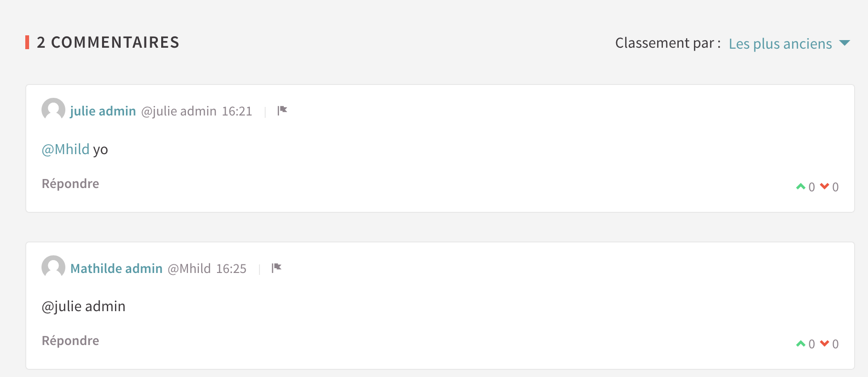Reply to julie admin's comment via Répondre
This screenshot has width=868, height=377.
(71, 184)
